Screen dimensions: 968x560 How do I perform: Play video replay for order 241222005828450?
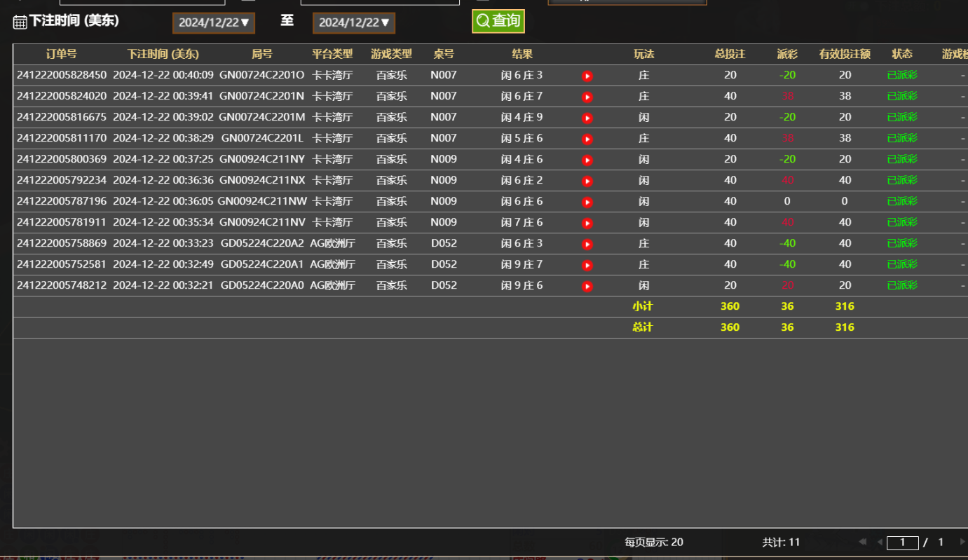(x=587, y=76)
